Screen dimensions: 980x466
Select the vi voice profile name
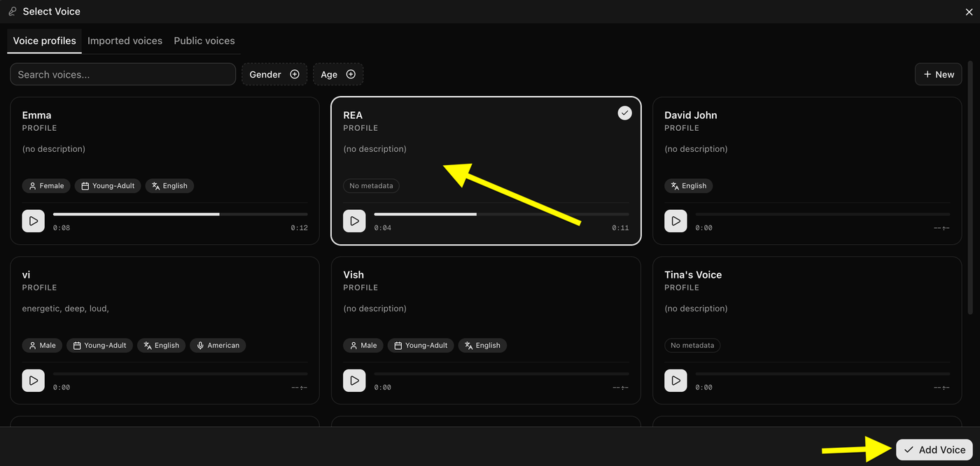coord(26,274)
